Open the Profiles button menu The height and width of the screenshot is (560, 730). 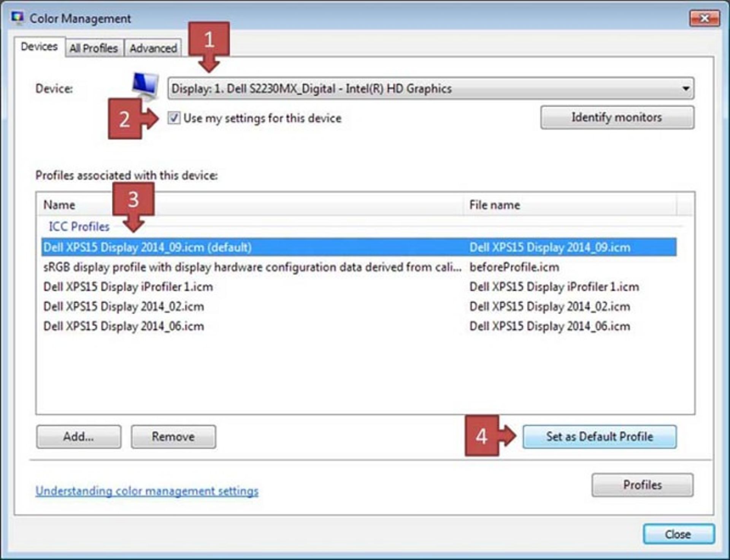click(643, 485)
